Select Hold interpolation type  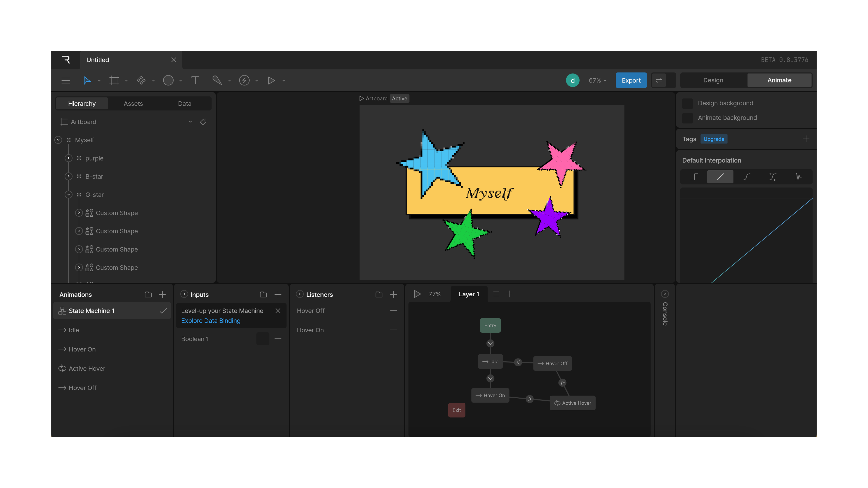point(694,177)
